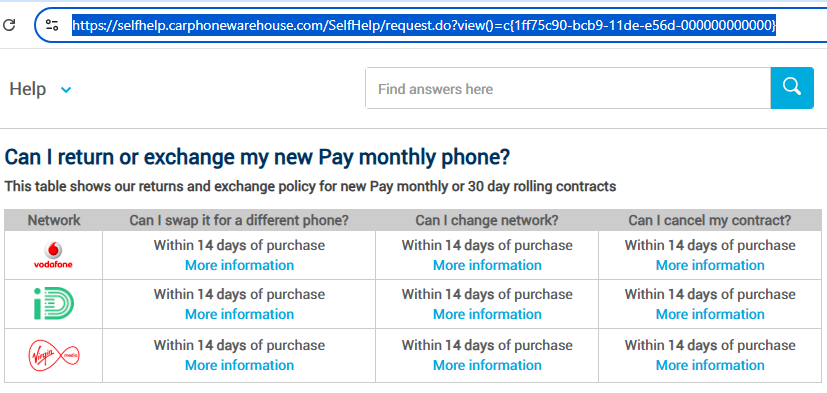This screenshot has width=827, height=393.
Task: Open site information icon in address bar
Action: pyautogui.click(x=52, y=25)
